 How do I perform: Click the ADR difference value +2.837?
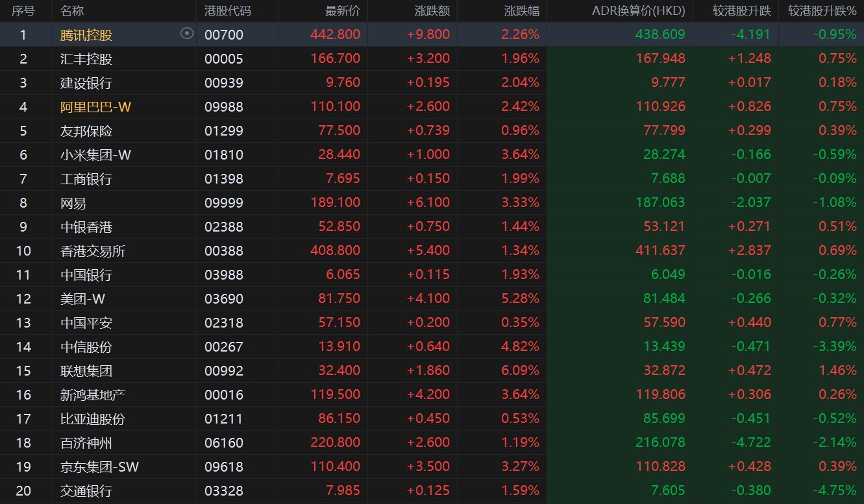coord(749,251)
